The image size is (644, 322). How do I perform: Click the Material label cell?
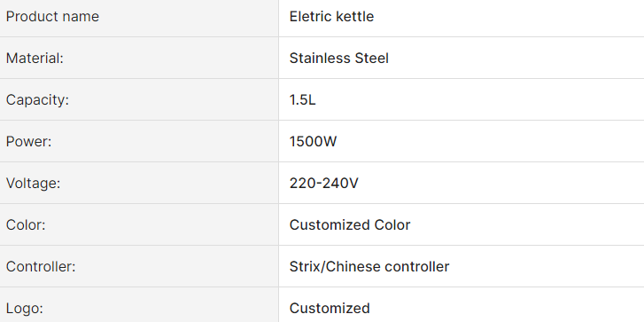click(x=139, y=58)
